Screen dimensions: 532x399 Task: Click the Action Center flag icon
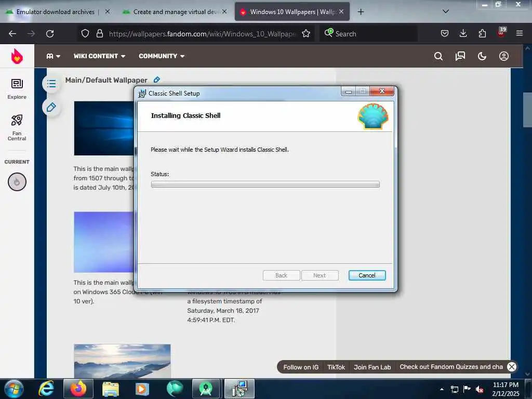pos(467,389)
